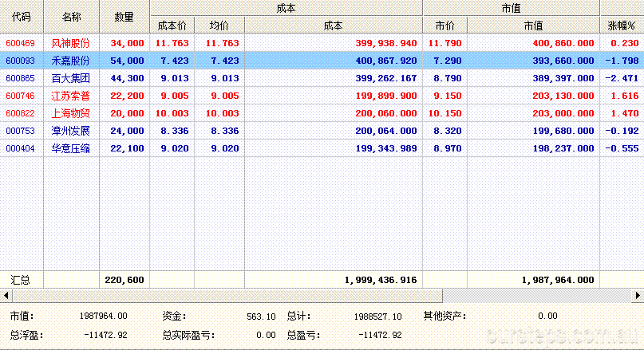Image resolution: width=644 pixels, height=350 pixels.
Task: Click cost value 200,064.000
Action: click(386, 131)
